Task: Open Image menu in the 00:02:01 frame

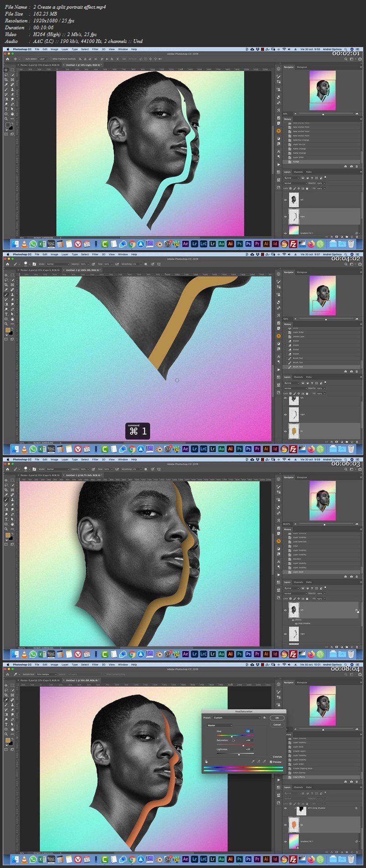Action: click(x=54, y=49)
